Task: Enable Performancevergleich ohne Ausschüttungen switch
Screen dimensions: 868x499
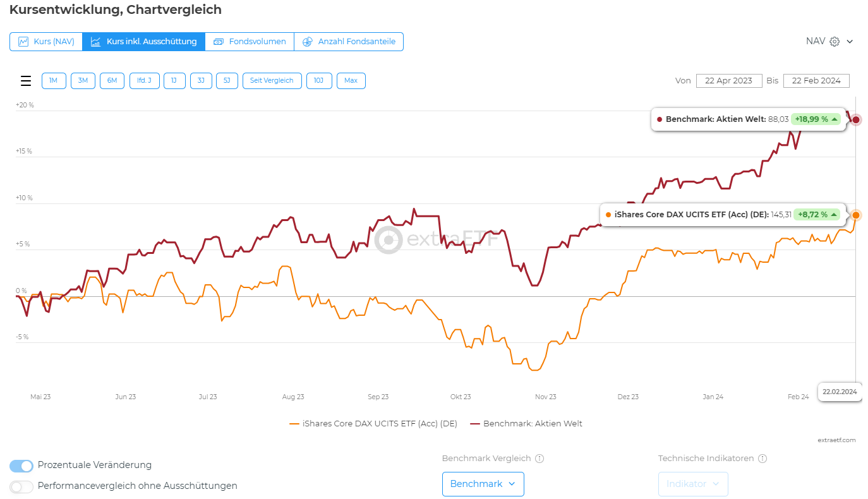Action: (21, 486)
